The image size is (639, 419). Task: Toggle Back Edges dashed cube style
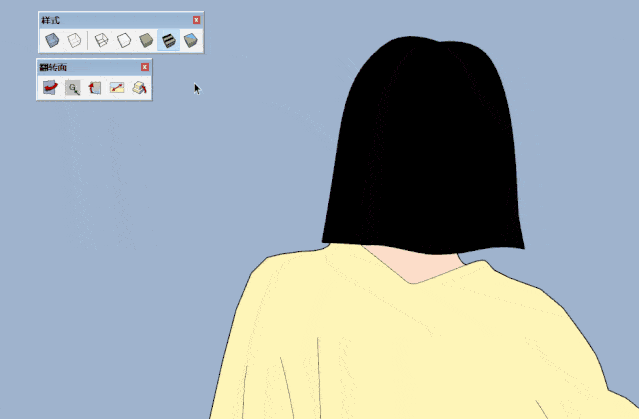point(73,40)
